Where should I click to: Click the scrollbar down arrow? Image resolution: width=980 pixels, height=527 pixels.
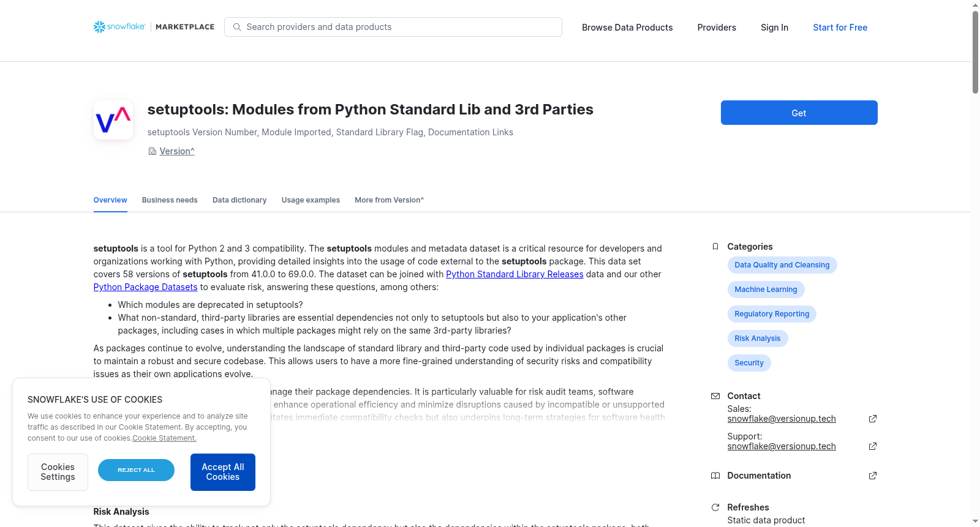coord(975,521)
